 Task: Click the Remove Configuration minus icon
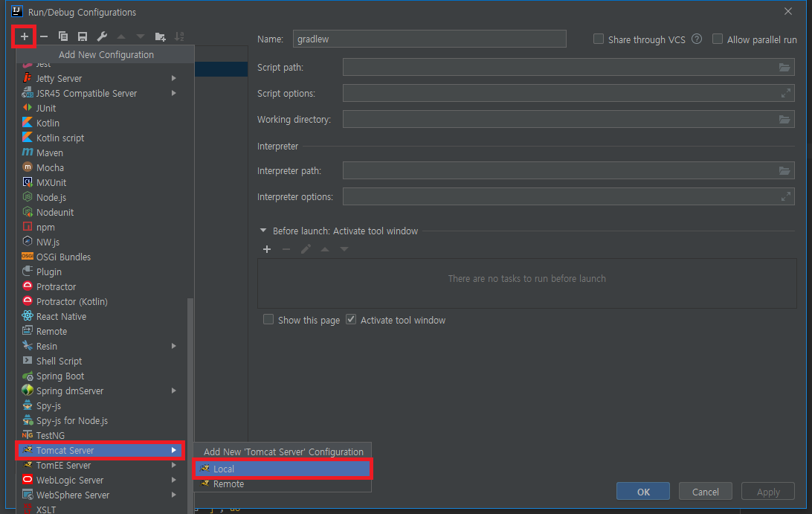tap(44, 36)
